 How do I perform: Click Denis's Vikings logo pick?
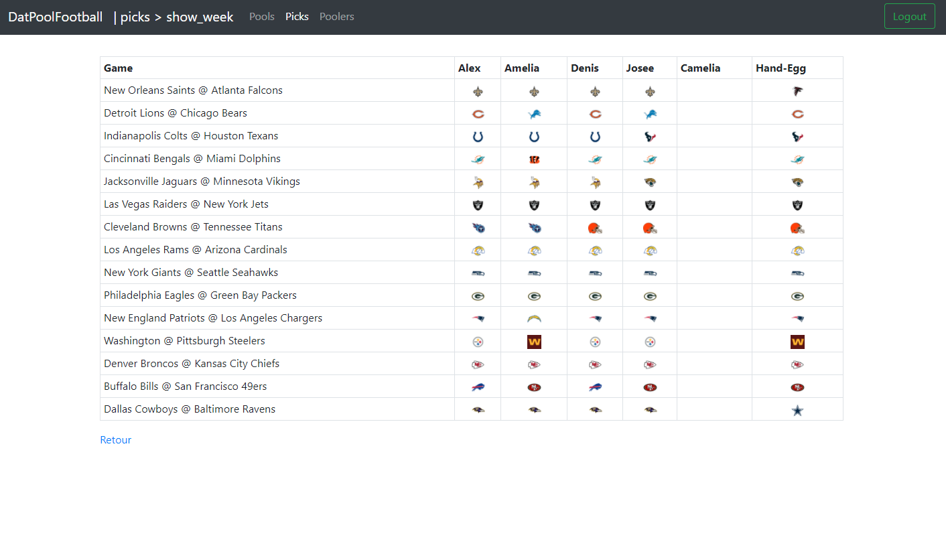click(595, 182)
